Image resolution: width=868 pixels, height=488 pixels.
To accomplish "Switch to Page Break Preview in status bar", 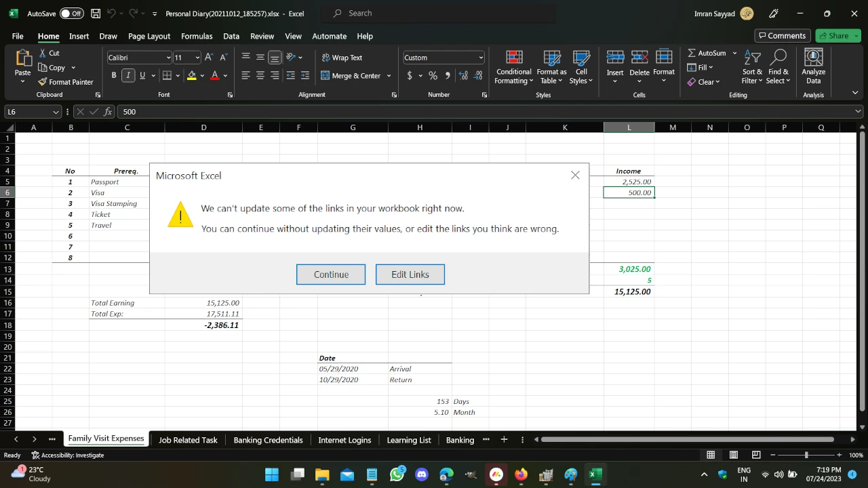I will [x=756, y=455].
